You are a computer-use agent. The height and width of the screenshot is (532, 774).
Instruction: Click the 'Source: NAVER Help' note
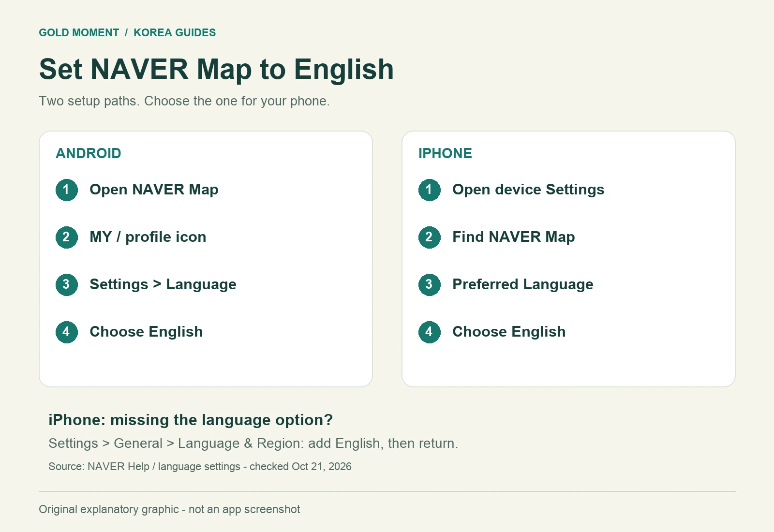click(200, 467)
